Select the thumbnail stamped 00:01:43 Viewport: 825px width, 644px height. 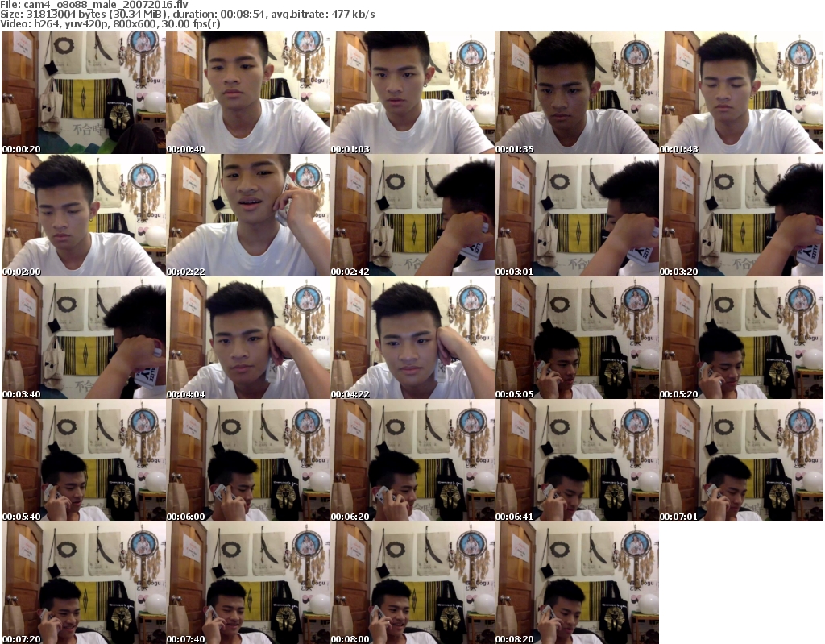(741, 93)
